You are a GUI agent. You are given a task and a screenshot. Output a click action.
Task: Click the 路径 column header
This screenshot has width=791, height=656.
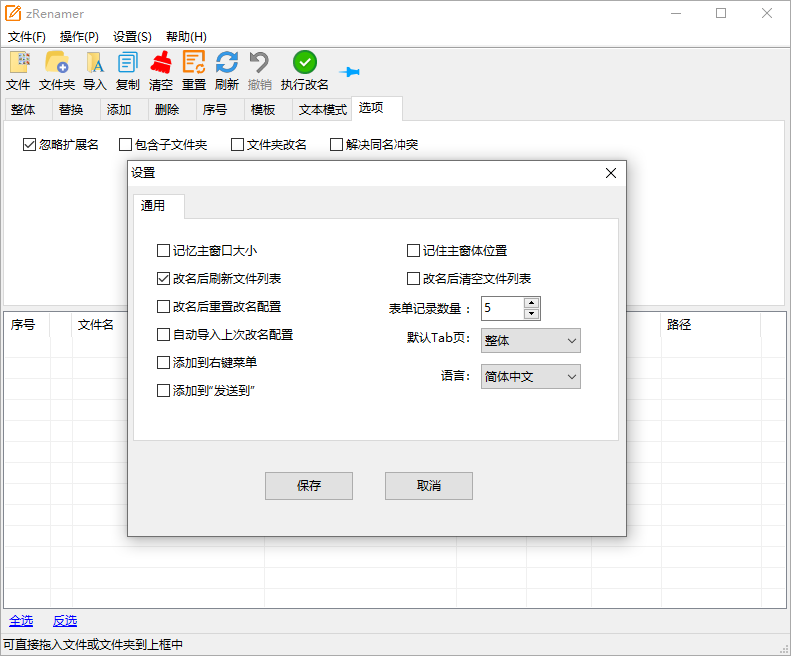coord(711,324)
